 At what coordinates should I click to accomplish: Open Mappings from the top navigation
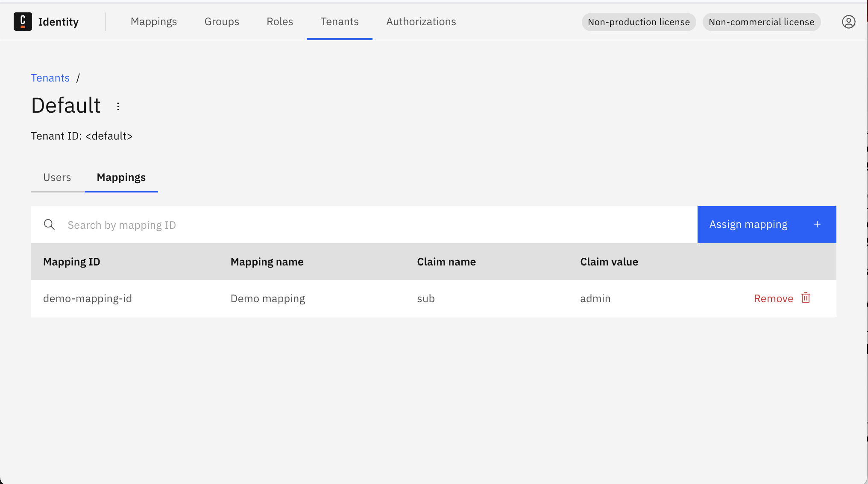154,21
